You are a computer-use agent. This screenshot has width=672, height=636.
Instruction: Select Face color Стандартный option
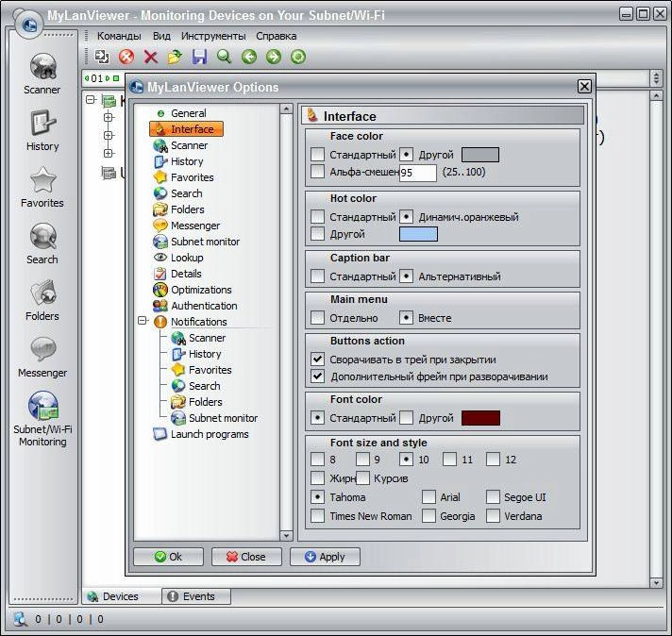click(x=317, y=154)
